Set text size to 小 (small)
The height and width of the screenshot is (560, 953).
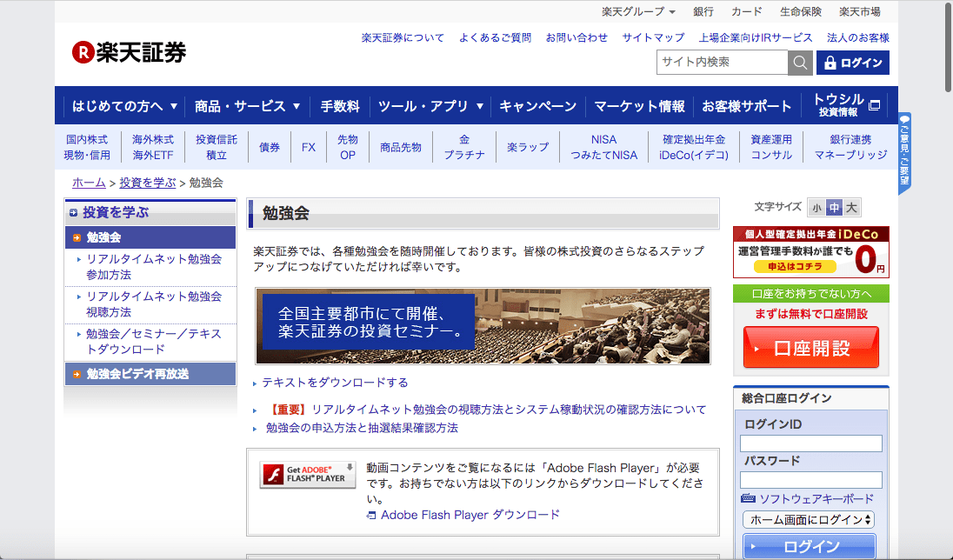click(816, 208)
